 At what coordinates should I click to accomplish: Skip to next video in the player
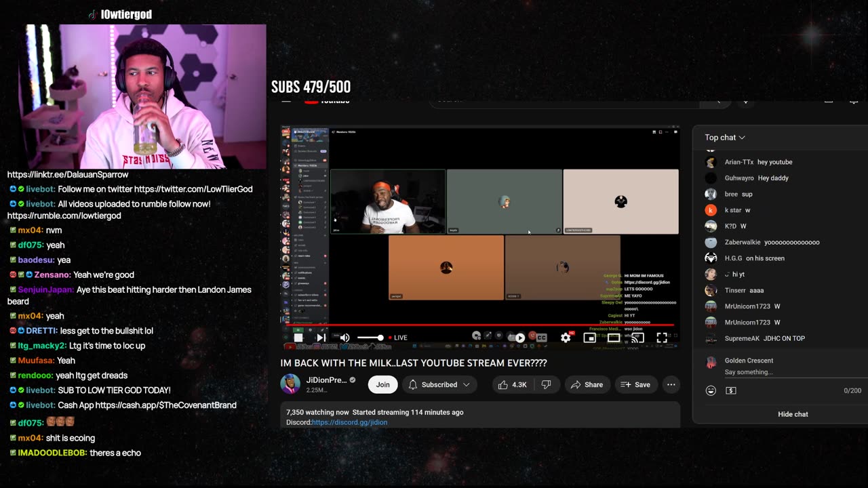[x=321, y=338]
